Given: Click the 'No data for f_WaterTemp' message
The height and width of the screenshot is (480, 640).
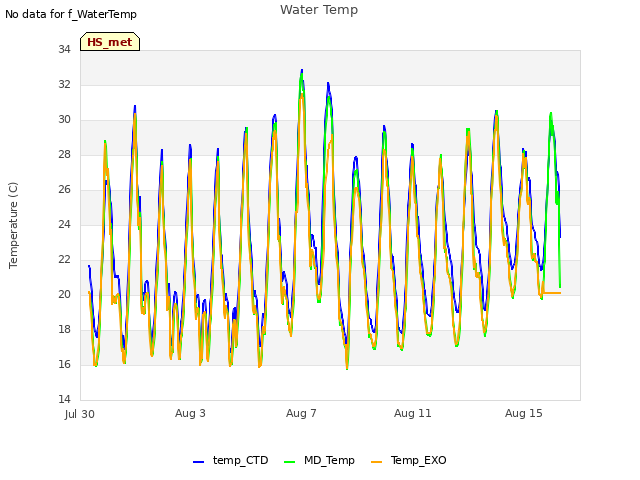Looking at the screenshot, I should [71, 14].
